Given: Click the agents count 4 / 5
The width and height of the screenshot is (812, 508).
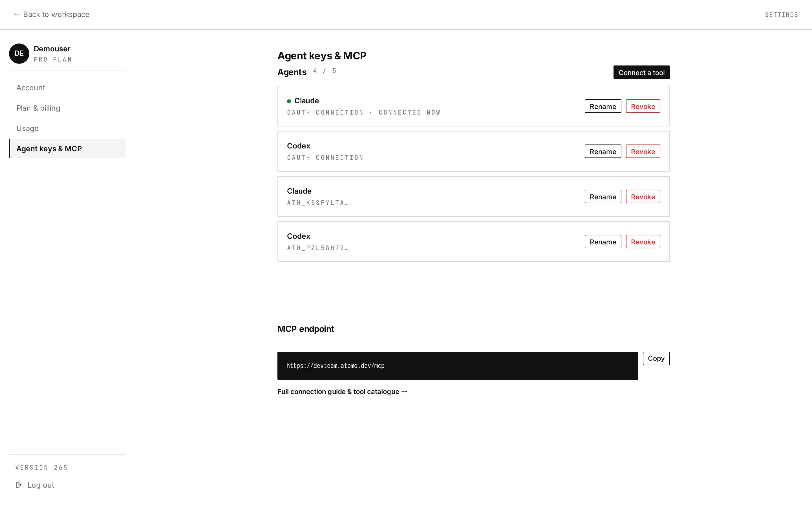Looking at the screenshot, I should pyautogui.click(x=325, y=71).
